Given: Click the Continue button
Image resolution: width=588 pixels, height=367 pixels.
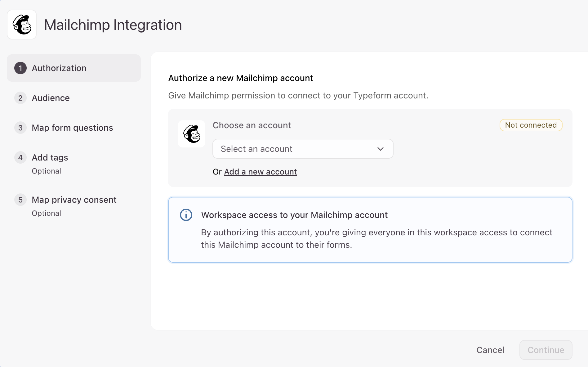Looking at the screenshot, I should tap(546, 350).
